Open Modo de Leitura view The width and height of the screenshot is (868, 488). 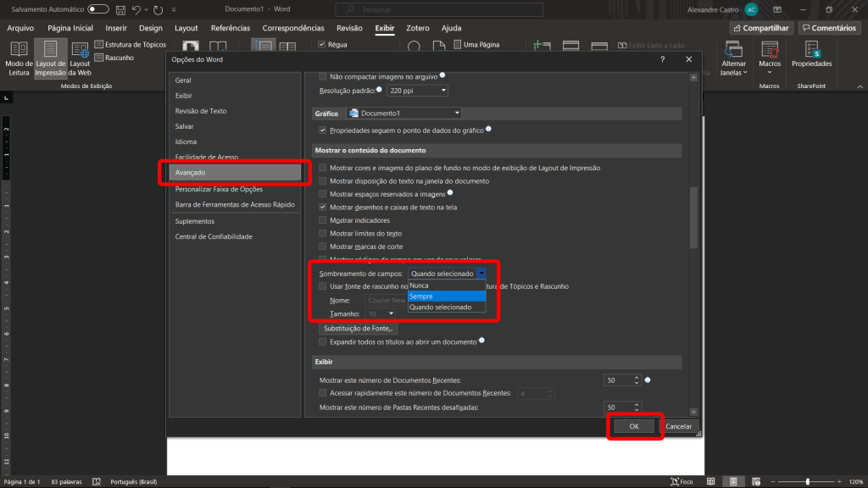(19, 56)
